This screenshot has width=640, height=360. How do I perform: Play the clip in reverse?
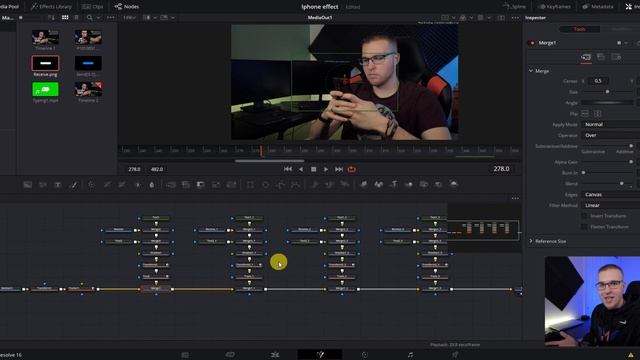coord(301,169)
